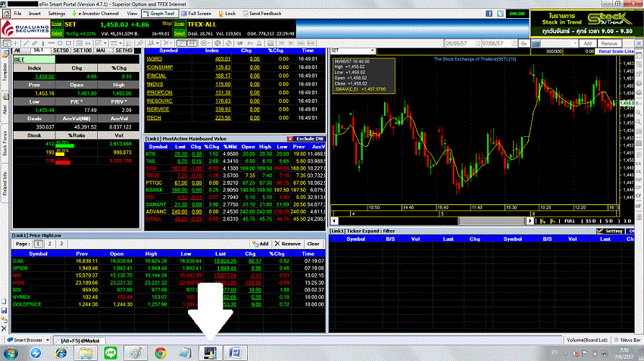The image size is (644, 361).
Task: Open the View menu
Action: [x=132, y=14]
